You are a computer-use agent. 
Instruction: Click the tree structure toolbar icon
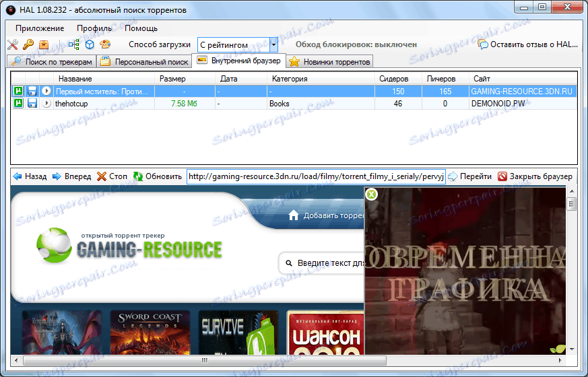tap(74, 44)
